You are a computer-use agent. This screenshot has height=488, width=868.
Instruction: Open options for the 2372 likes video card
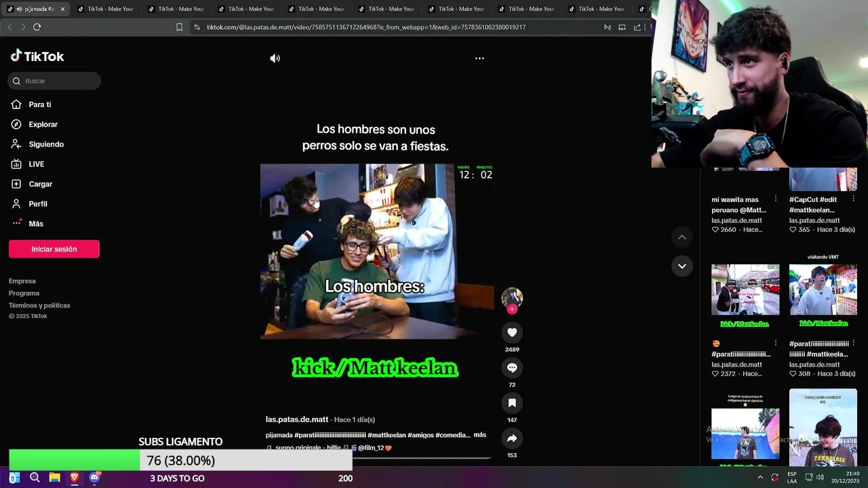[775, 344]
